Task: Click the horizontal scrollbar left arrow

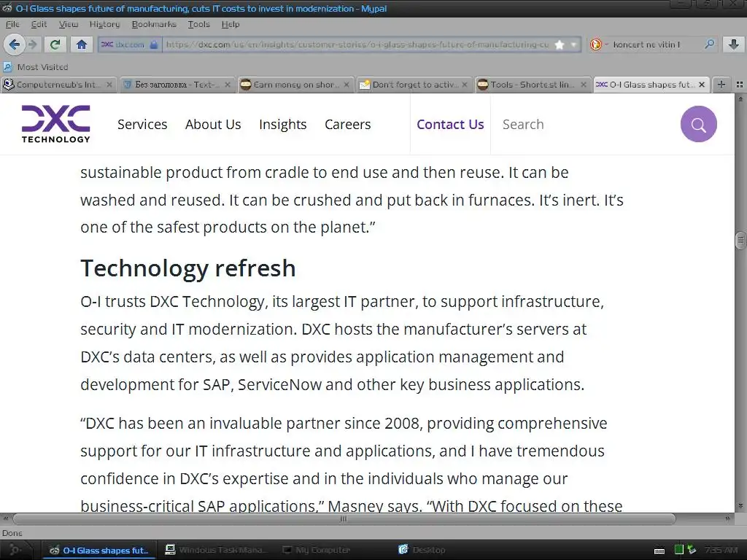Action: 6,519
